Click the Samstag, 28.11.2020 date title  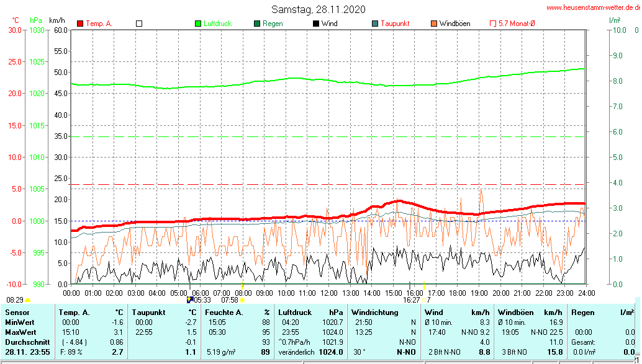pyautogui.click(x=319, y=9)
